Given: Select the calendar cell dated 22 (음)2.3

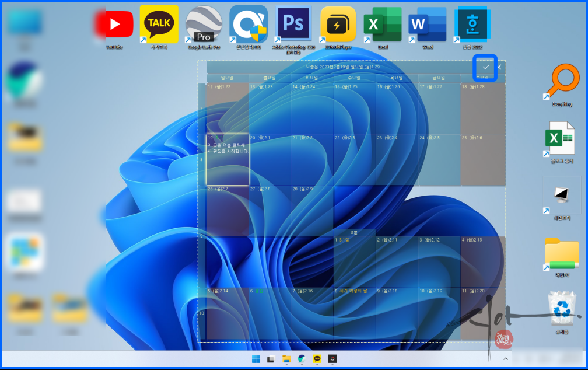Looking at the screenshot, I should 355,159.
